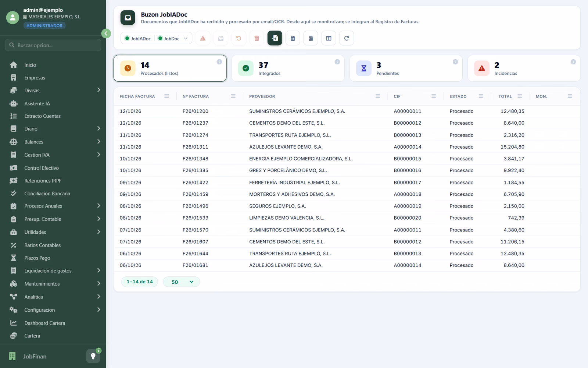Open column menu for Proveedor header

point(378,96)
